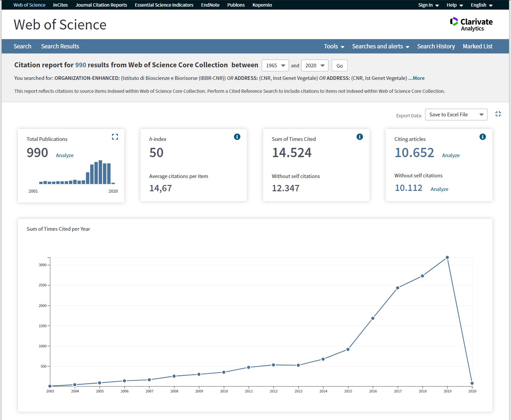Image resolution: width=511 pixels, height=420 pixels.
Task: Open the h-index info icon
Action: 237,137
